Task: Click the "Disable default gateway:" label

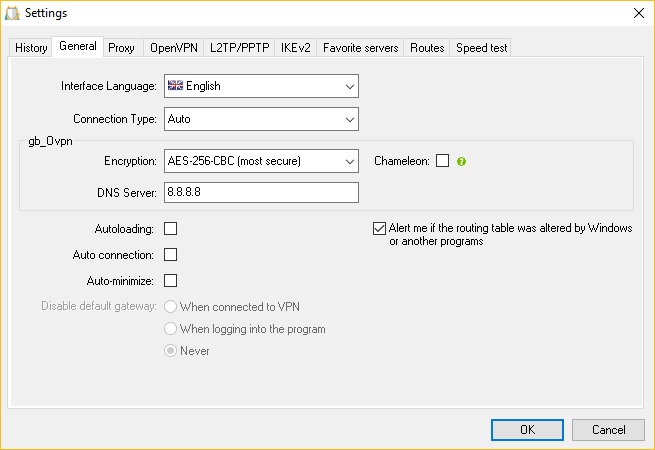Action: (99, 306)
